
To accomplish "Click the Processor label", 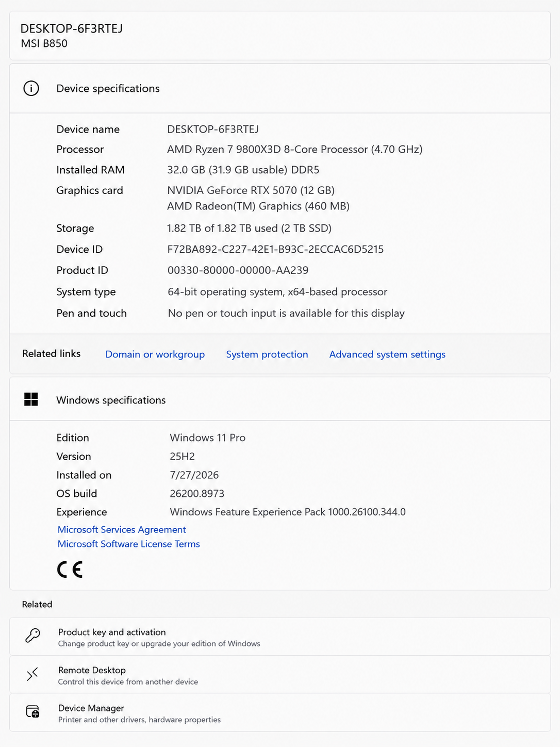I will click(80, 150).
